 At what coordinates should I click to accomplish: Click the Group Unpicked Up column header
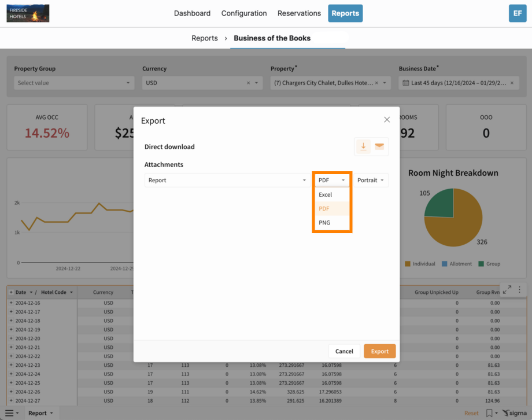[x=437, y=292]
